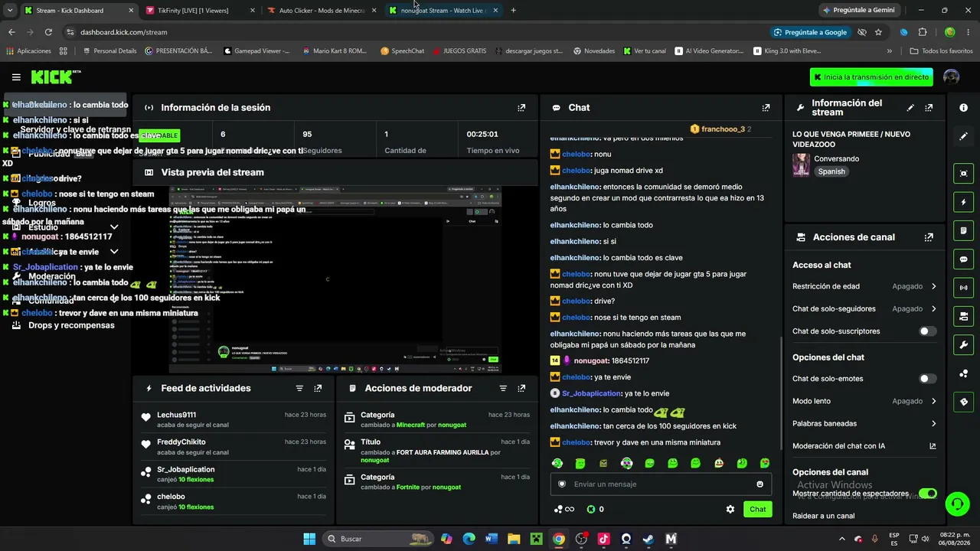980x551 pixels.
Task: Open the Windows Start menu
Action: click(x=309, y=539)
